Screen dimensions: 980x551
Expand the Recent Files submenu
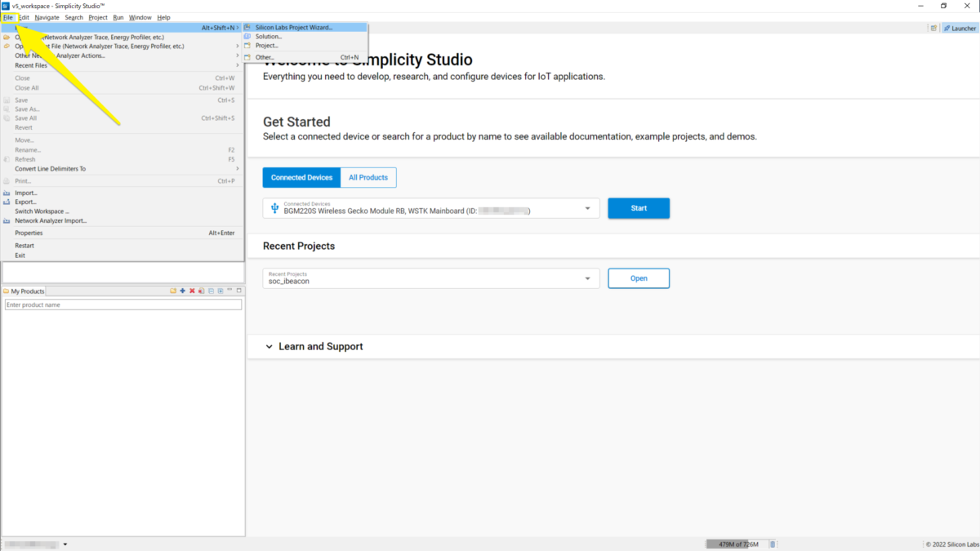pos(122,65)
